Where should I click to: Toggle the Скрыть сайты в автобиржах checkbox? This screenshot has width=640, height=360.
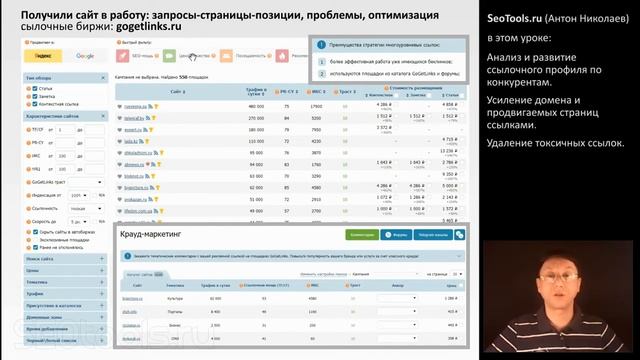coord(36,232)
